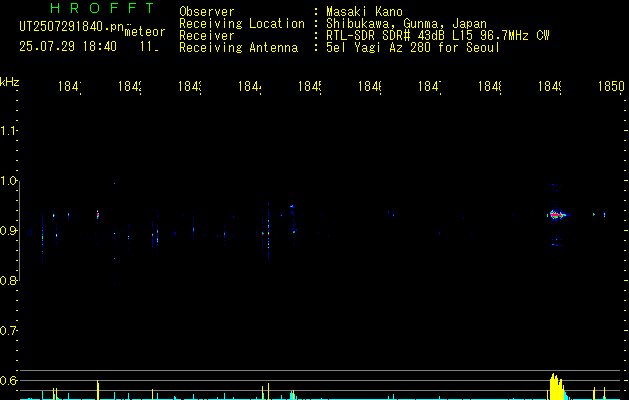Image resolution: width=629 pixels, height=400 pixels.
Task: Click the 1845 time axis label
Action: pyautogui.click(x=310, y=86)
